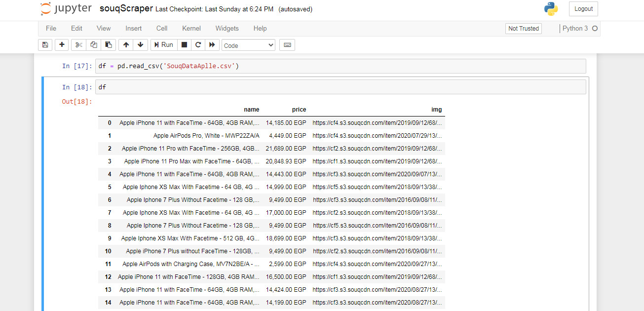644x311 pixels.
Task: Open the Kernel menu
Action: [x=191, y=29]
